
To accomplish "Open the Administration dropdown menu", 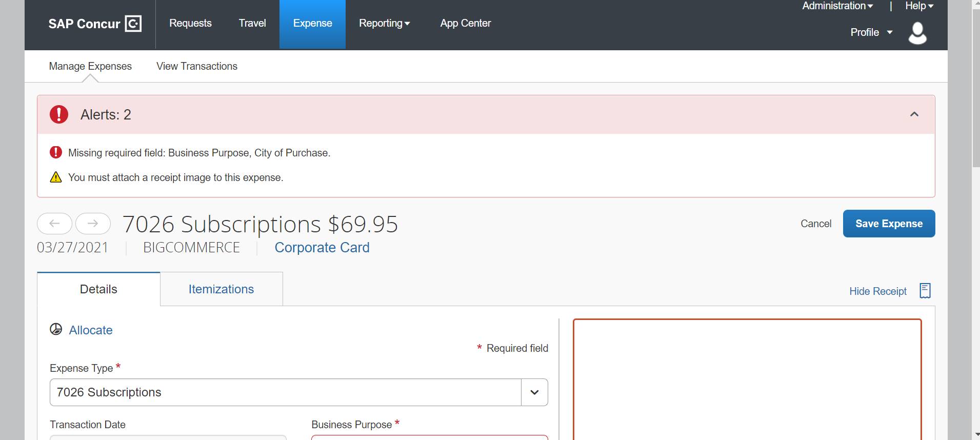I will click(x=837, y=6).
